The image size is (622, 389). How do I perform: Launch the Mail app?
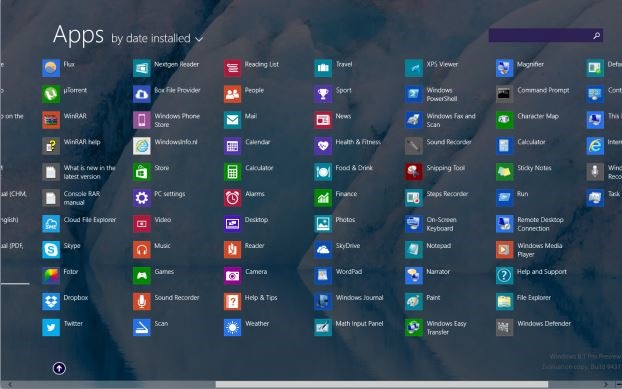232,120
